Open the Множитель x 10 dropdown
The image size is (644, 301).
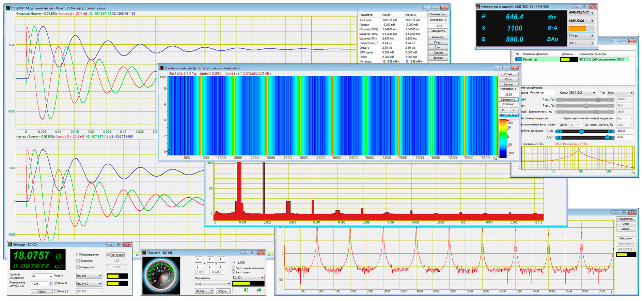pyautogui.click(x=213, y=284)
